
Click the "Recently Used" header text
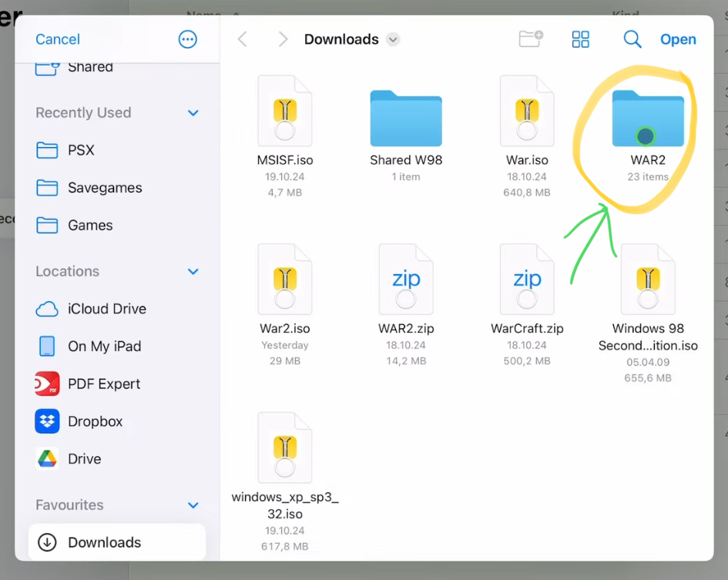(x=83, y=113)
